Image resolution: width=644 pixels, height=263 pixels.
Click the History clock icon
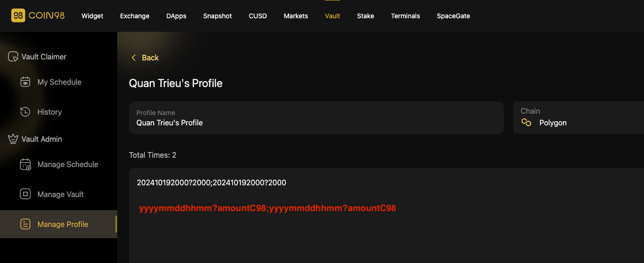[x=25, y=112]
